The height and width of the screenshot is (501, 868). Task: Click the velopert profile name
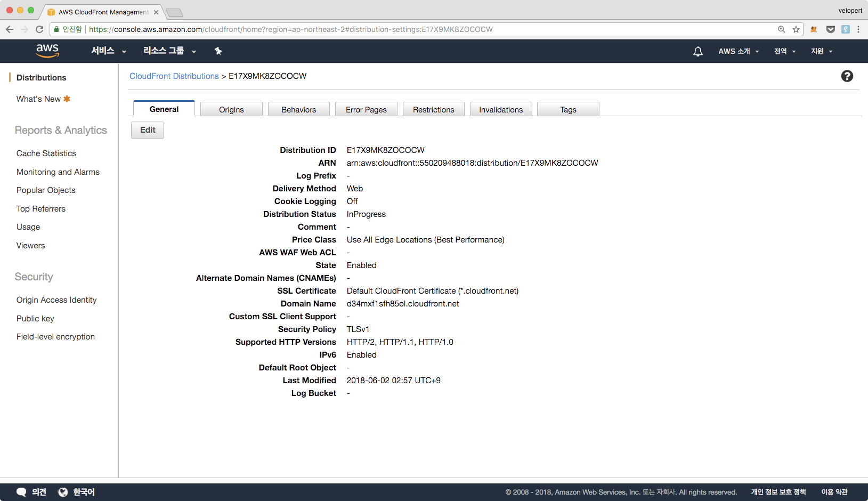(x=850, y=11)
